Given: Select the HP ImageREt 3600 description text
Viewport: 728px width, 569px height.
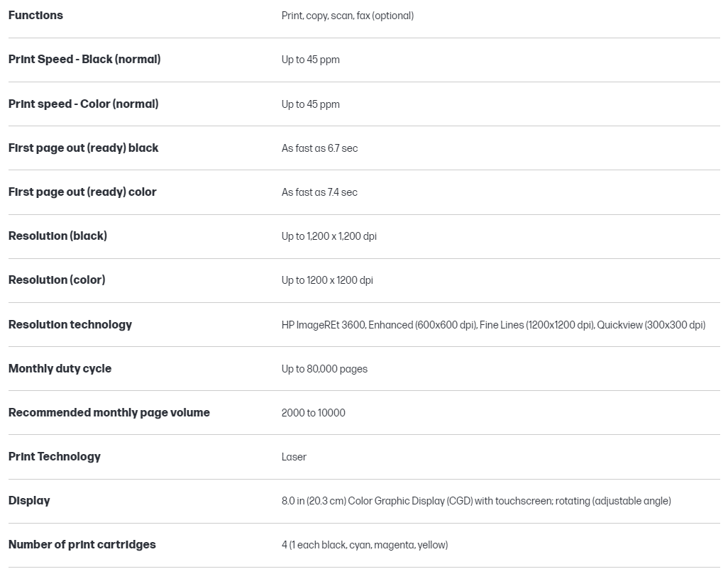Looking at the screenshot, I should point(493,325).
